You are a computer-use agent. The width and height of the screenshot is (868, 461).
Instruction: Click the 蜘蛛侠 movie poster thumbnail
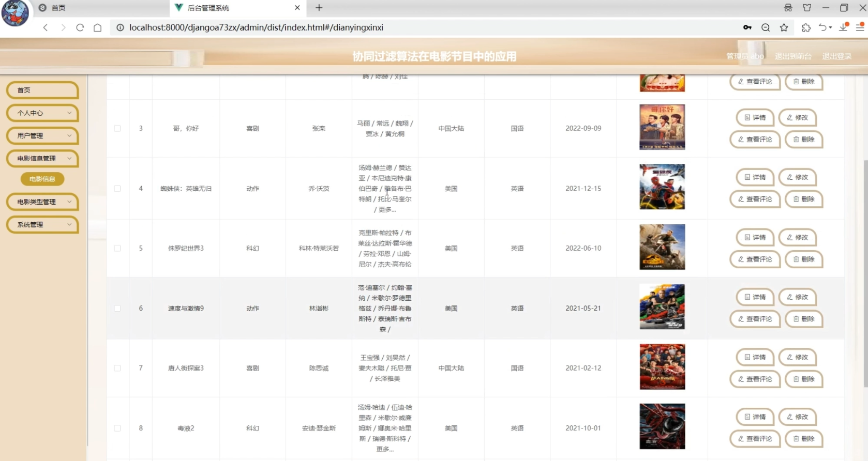pos(662,187)
